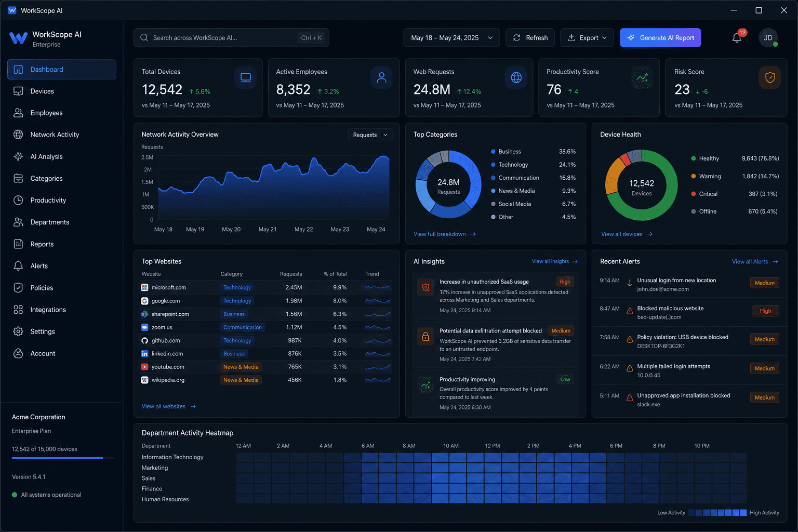Click the Business blue legend dot
The height and width of the screenshot is (532, 798).
pyautogui.click(x=493, y=152)
